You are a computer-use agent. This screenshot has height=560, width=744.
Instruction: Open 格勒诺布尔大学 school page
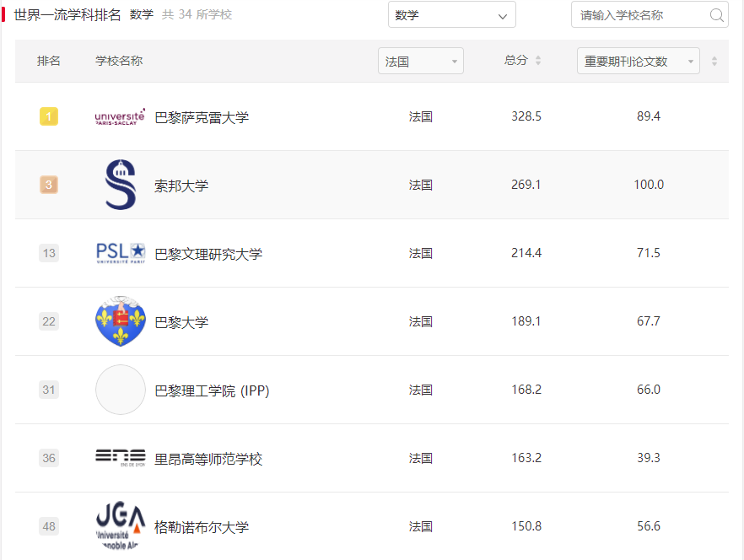tap(202, 527)
